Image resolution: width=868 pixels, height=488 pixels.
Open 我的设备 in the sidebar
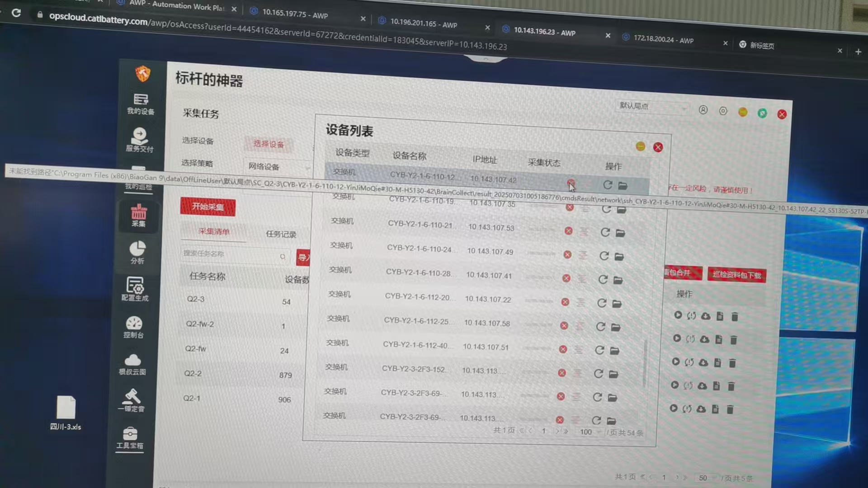pyautogui.click(x=141, y=103)
